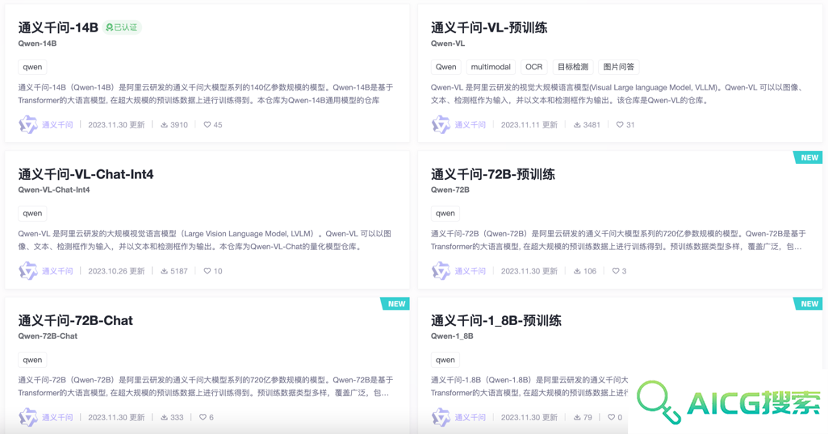Click download icon showing 5187
This screenshot has height=434, width=828.
click(x=164, y=271)
